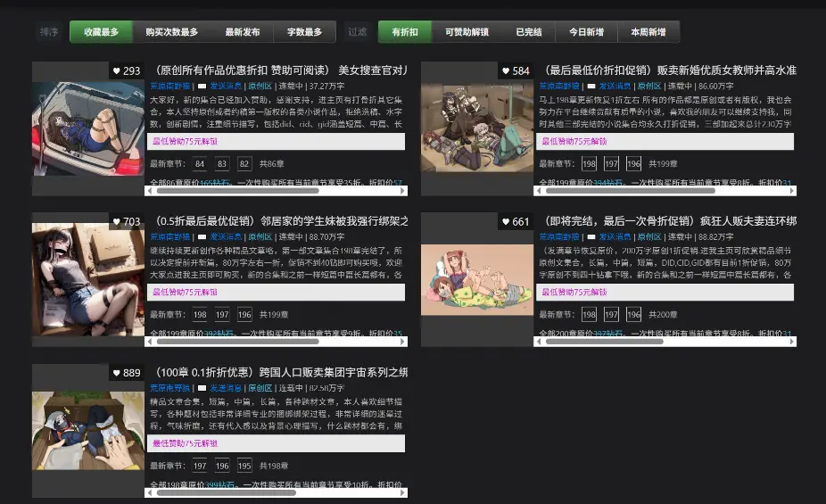This screenshot has width=826, height=504.
Task: Click the 发送消息 envelope icon in the 584-favorites listing
Action: pos(591,87)
